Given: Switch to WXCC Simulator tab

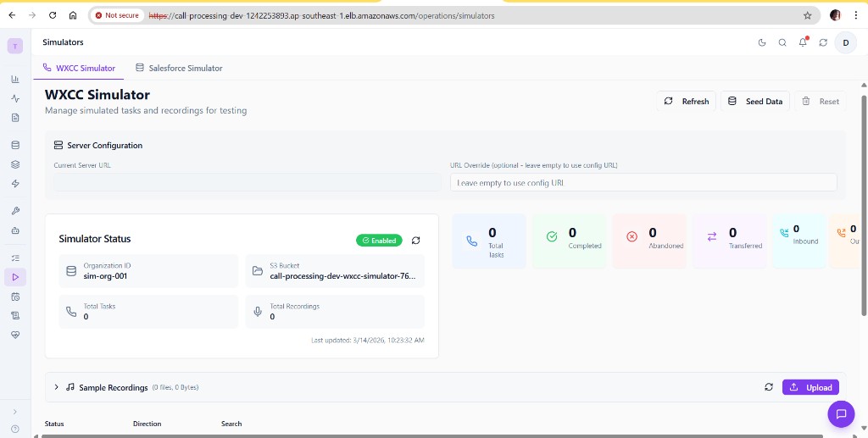Looking at the screenshot, I should (x=79, y=68).
